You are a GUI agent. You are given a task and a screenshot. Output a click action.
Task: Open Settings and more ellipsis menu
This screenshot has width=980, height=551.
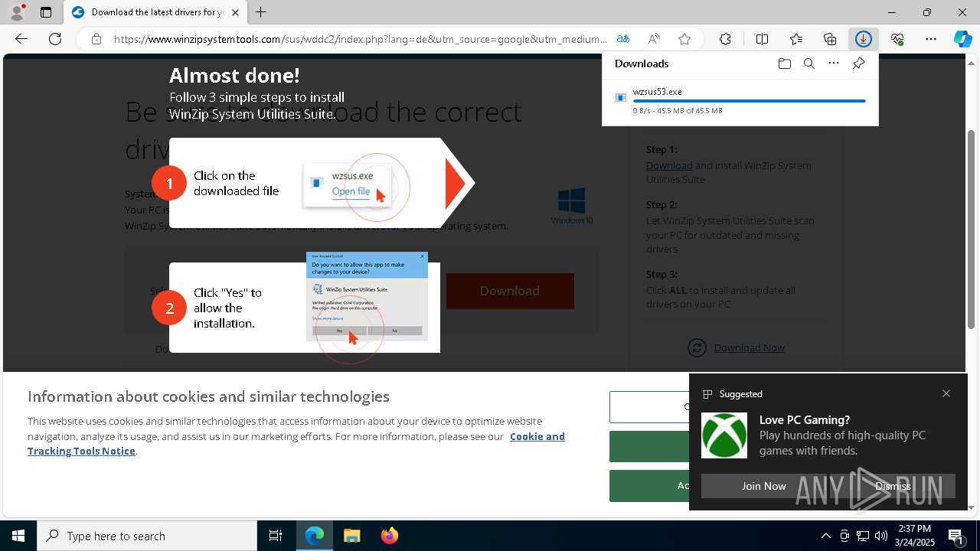coord(931,39)
